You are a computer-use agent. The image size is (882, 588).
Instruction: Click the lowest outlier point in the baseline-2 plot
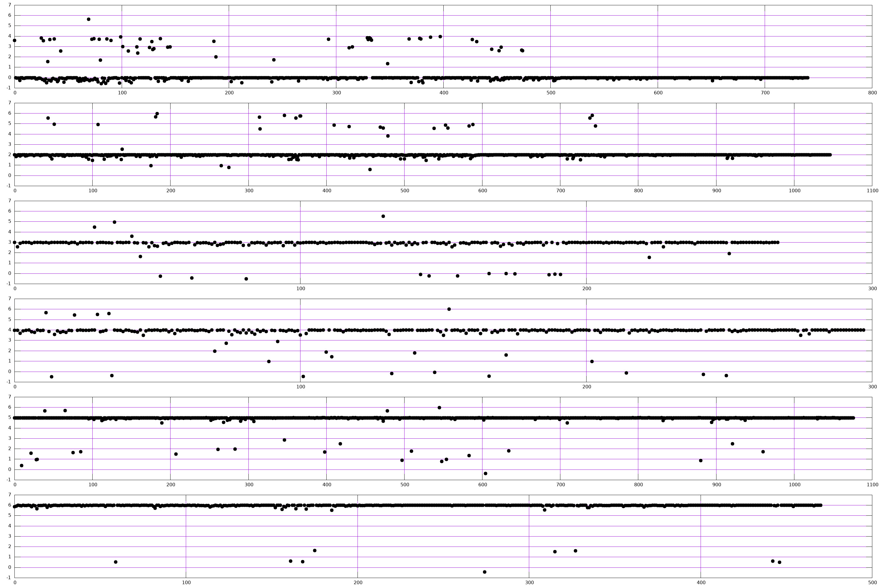[370, 170]
